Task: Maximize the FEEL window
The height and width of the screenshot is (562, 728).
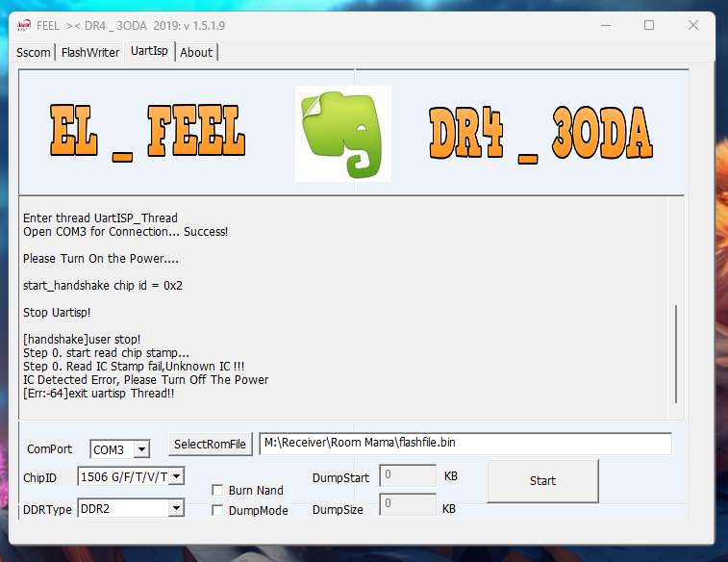Action: pyautogui.click(x=649, y=25)
